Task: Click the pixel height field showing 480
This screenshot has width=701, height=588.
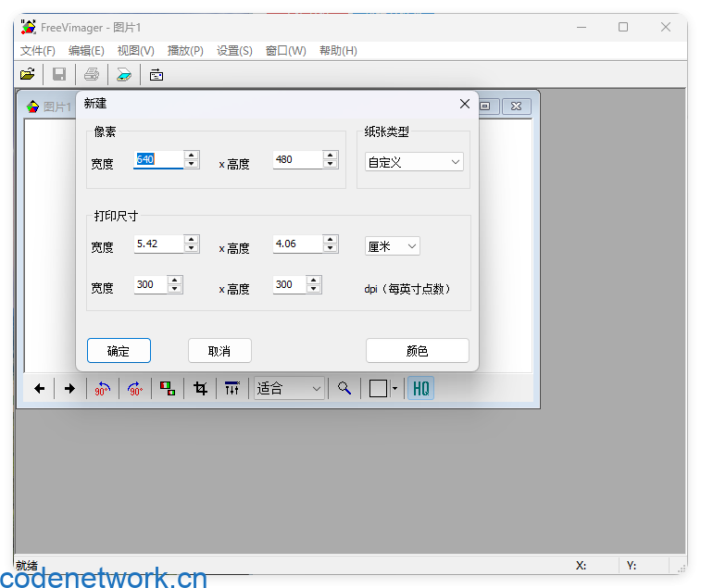Action: [x=297, y=159]
